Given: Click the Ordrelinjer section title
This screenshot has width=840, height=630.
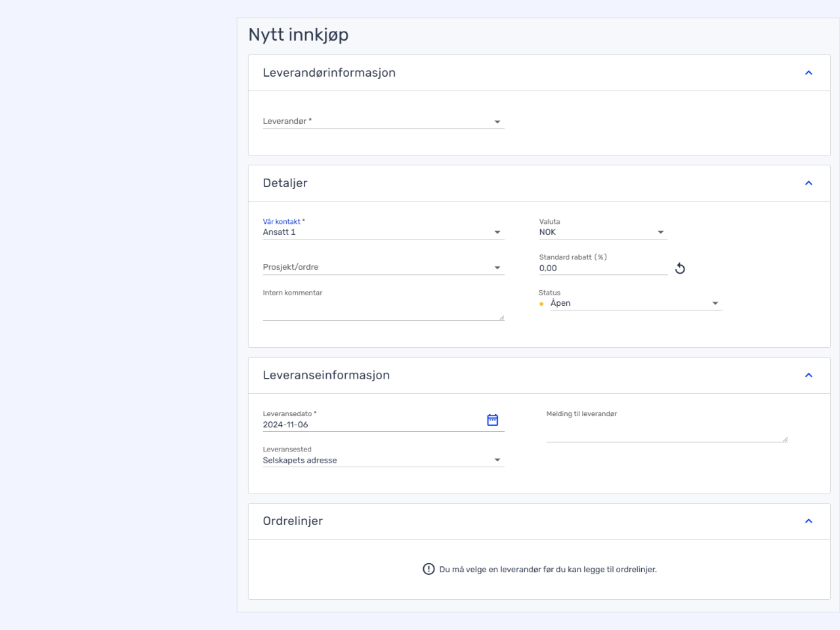Looking at the screenshot, I should (x=293, y=521).
